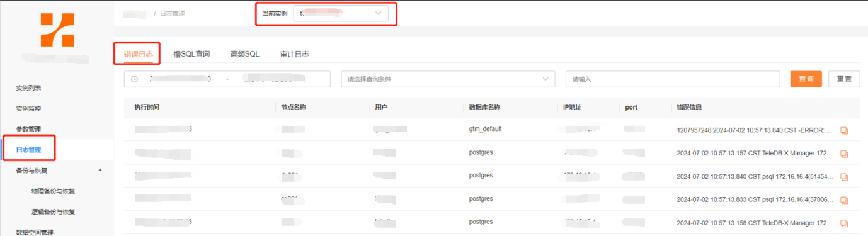Copy the 10:57:13.158 TeleDB-X Manager error message
Image resolution: width=868 pixels, height=236 pixels.
(x=844, y=223)
